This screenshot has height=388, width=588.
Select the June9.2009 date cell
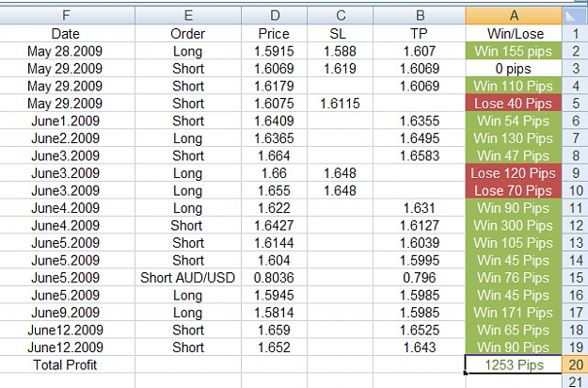[67, 313]
